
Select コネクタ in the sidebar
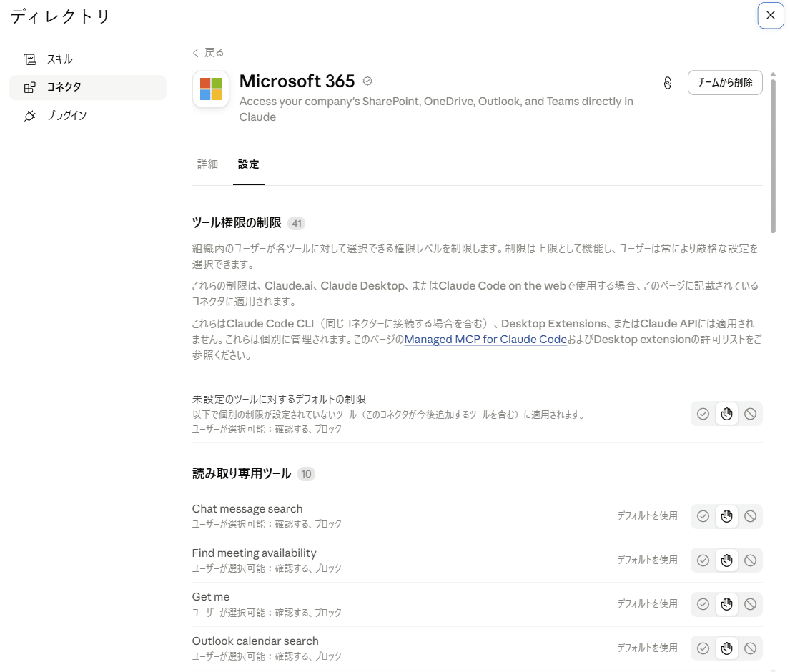pos(88,87)
